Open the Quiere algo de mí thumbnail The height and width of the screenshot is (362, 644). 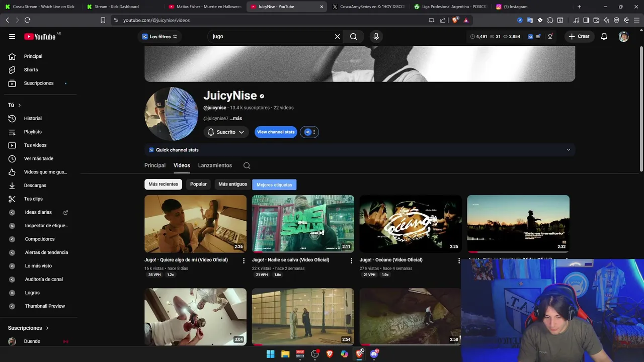[x=195, y=224]
